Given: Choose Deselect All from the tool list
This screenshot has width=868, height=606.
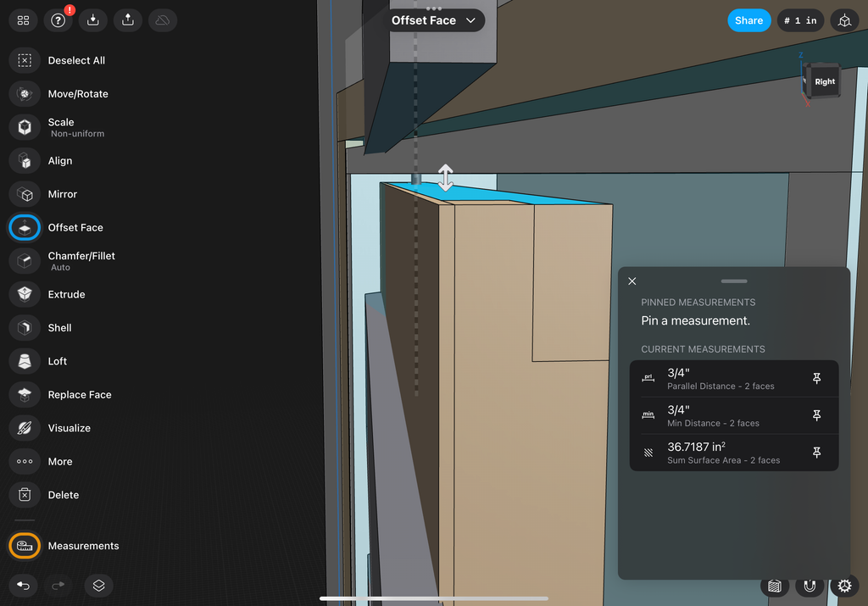Looking at the screenshot, I should click(x=25, y=61).
